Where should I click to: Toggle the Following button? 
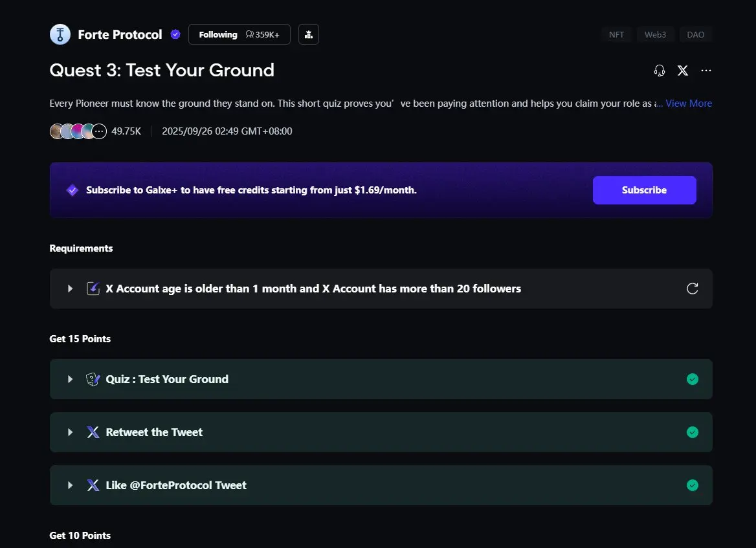tap(218, 35)
